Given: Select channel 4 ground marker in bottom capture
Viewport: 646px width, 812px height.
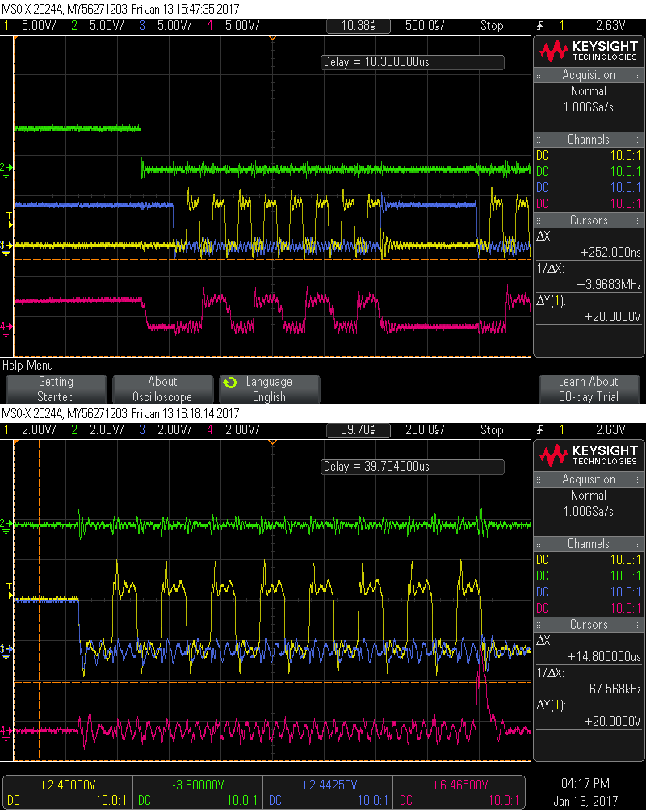Looking at the screenshot, I should coord(6,731).
